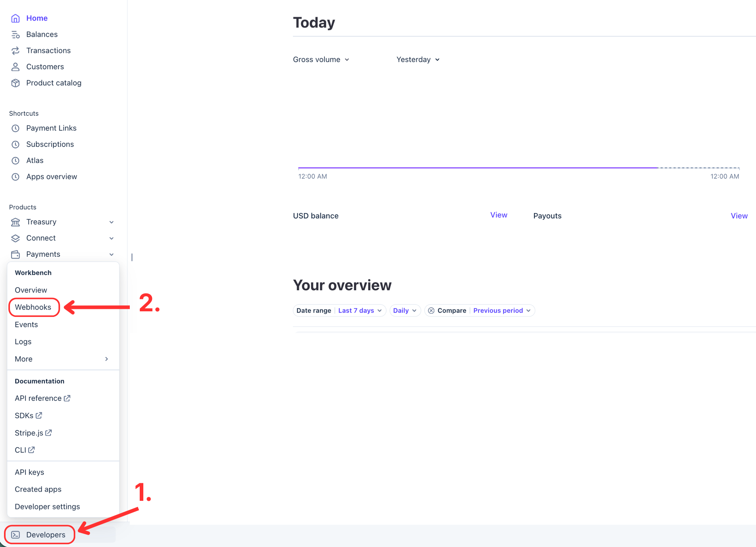Open the Product catalog link in the sidebar
This screenshot has width=756, height=547.
[54, 83]
